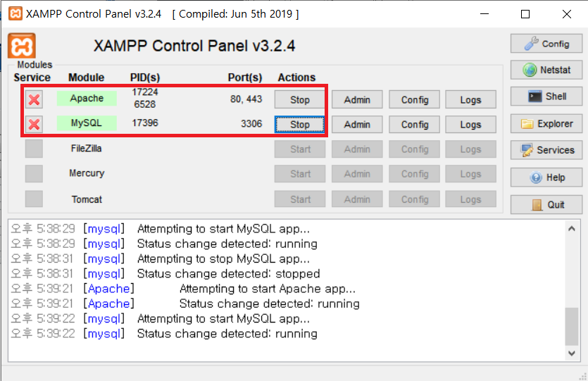Open the Mercury Logs menu
The width and height of the screenshot is (588, 381).
pos(470,174)
